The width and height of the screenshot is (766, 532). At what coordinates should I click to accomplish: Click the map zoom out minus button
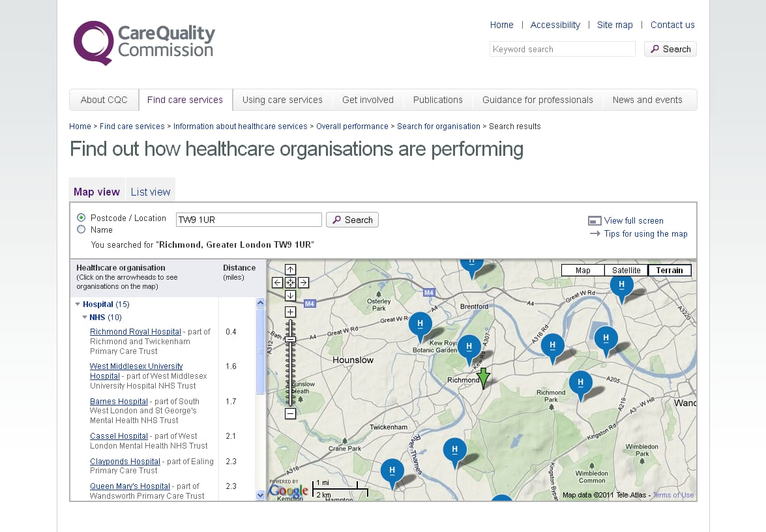291,413
